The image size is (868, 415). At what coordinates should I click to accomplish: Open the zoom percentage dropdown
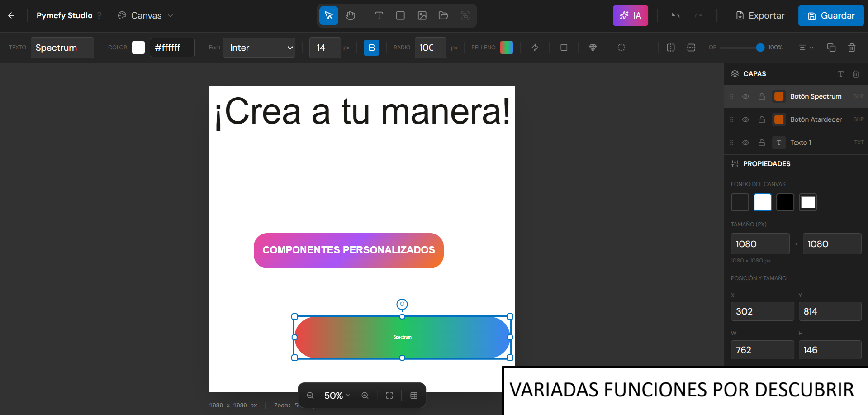click(336, 395)
